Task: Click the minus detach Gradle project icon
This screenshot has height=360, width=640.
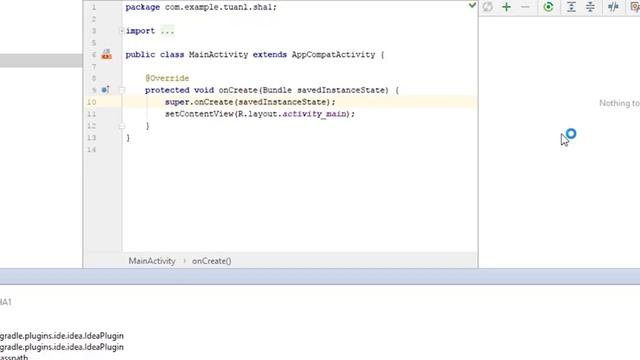Action: pos(525,7)
